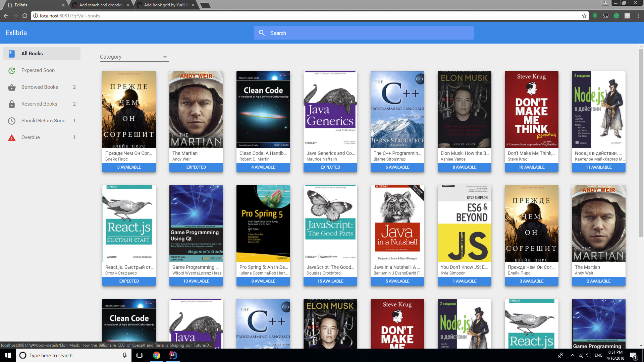Click the People icon in the system tray
The height and width of the screenshot is (362, 644).
[560, 355]
